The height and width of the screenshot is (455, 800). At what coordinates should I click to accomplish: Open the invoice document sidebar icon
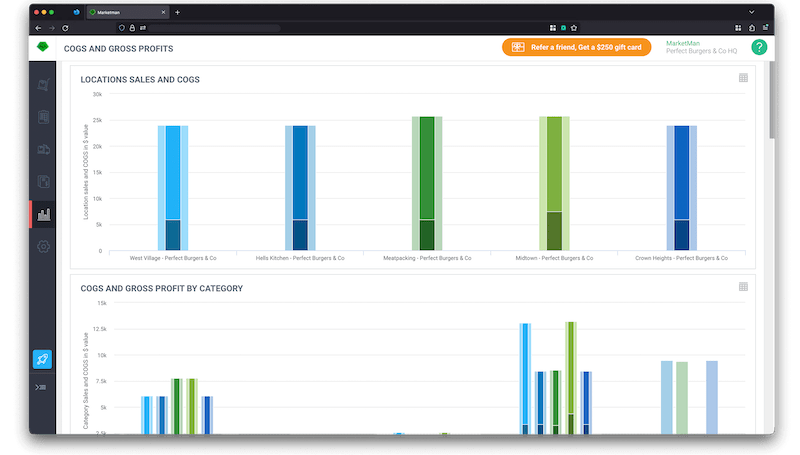pyautogui.click(x=43, y=181)
